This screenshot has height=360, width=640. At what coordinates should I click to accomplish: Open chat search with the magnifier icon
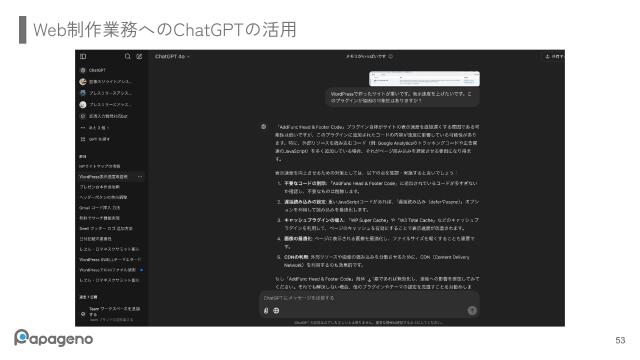[128, 56]
